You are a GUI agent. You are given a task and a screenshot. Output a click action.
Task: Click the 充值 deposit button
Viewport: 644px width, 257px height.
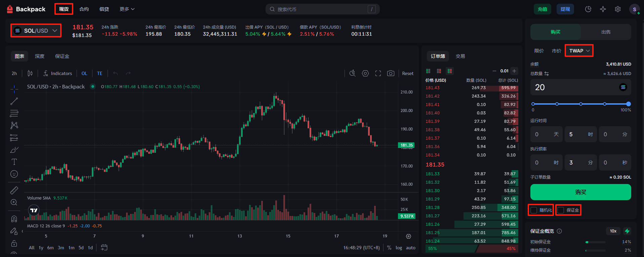point(542,9)
